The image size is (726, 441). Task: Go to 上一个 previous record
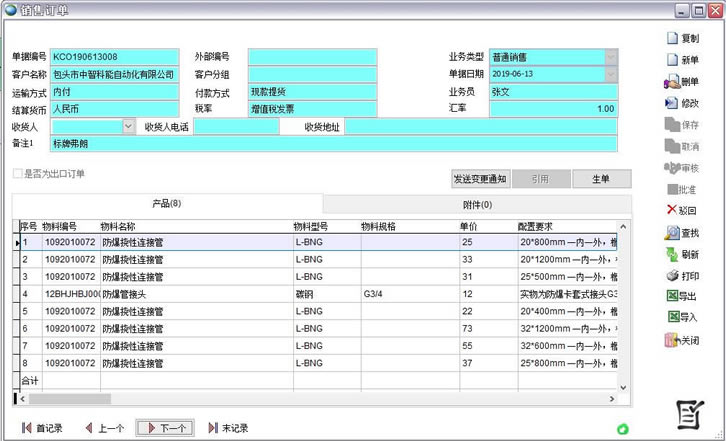105,428
